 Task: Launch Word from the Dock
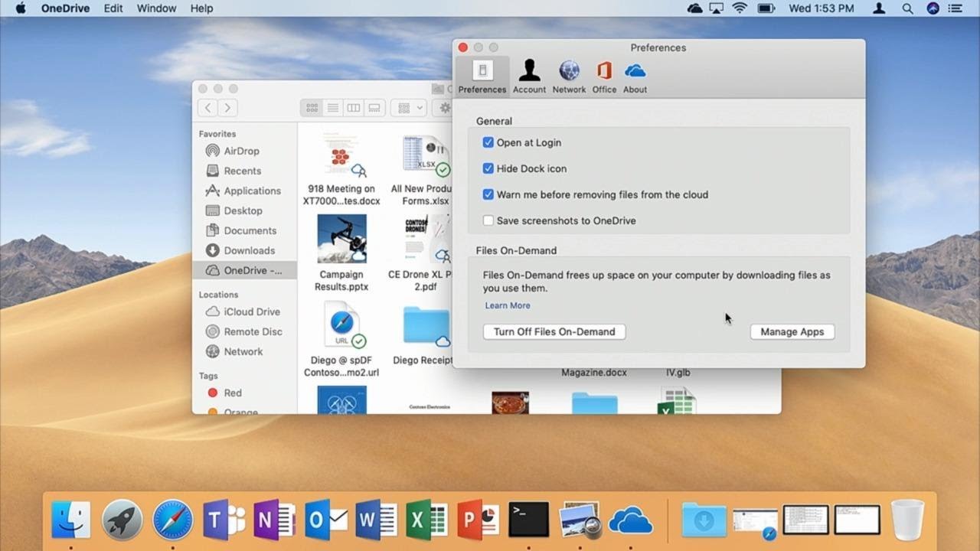[376, 520]
